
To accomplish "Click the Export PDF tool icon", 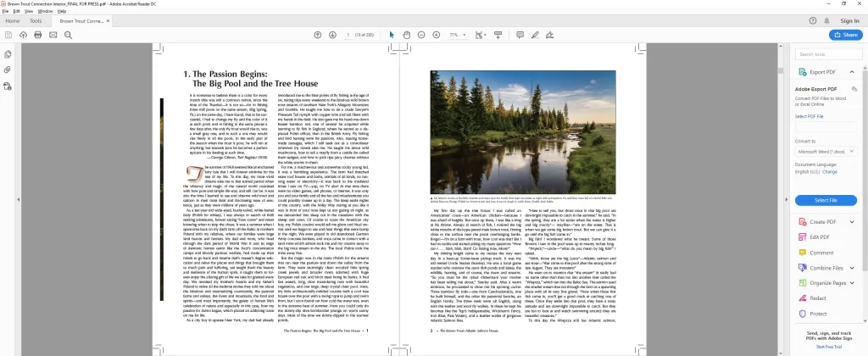I will click(802, 72).
